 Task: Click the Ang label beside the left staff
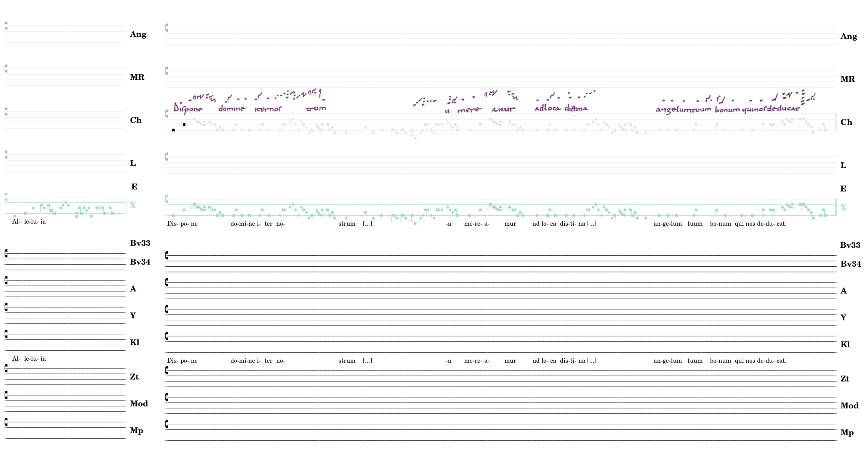[x=138, y=34]
